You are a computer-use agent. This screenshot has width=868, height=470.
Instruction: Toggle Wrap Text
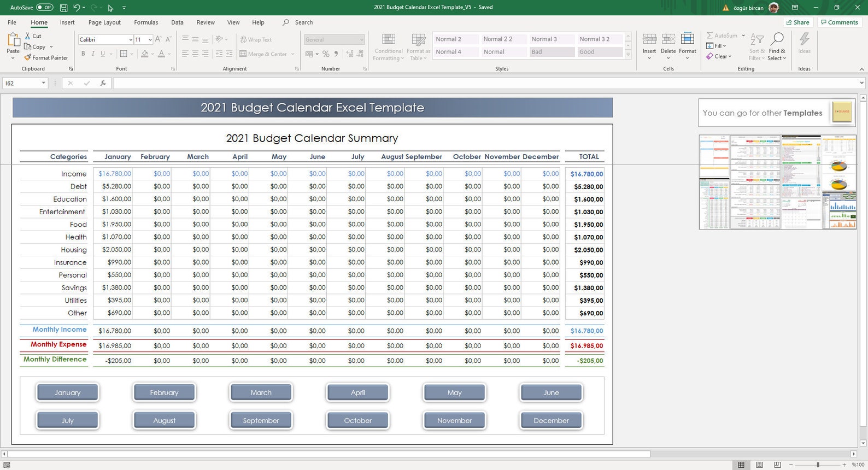click(x=256, y=39)
